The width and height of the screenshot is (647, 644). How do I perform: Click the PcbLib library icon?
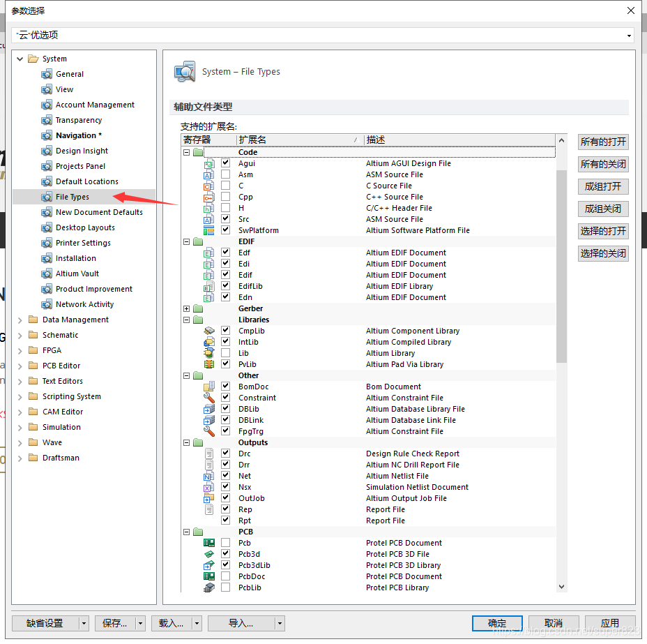pyautogui.click(x=208, y=588)
